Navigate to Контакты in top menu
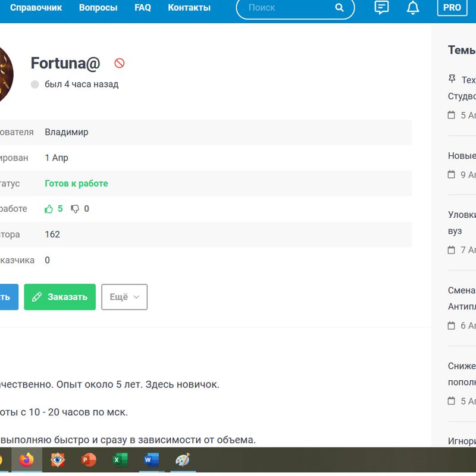The width and height of the screenshot is (476, 476). (x=189, y=8)
